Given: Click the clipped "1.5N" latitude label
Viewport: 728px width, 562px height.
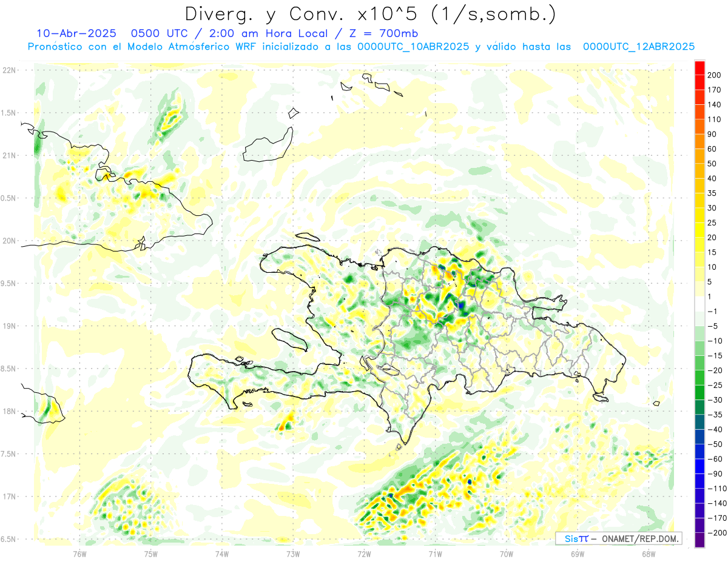Looking at the screenshot, I should click(8, 113).
